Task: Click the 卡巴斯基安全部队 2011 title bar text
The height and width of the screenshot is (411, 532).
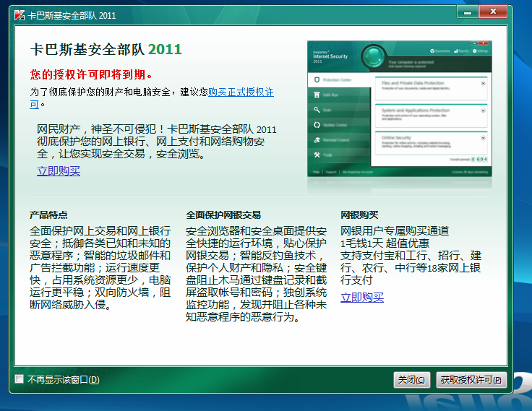Action: 72,16
